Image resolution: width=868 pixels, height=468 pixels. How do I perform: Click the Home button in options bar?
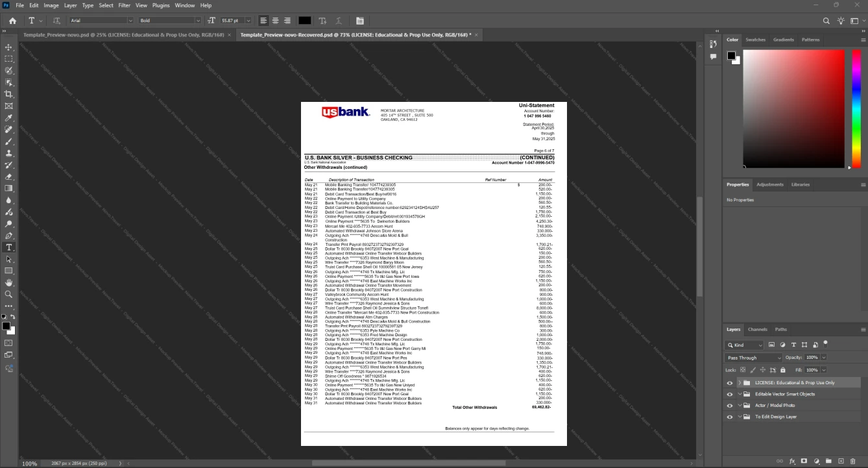12,21
